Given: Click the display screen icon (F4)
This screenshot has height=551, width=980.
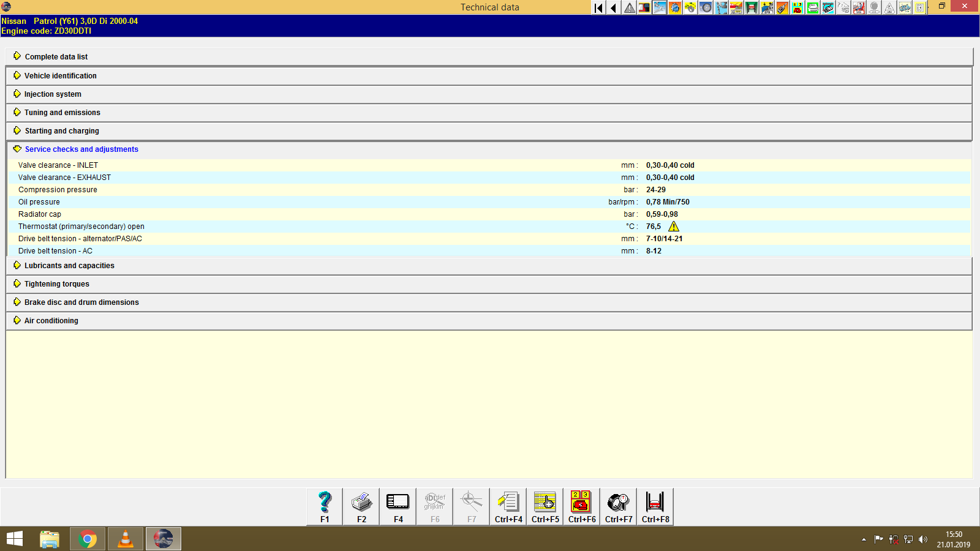Looking at the screenshot, I should pyautogui.click(x=398, y=506).
